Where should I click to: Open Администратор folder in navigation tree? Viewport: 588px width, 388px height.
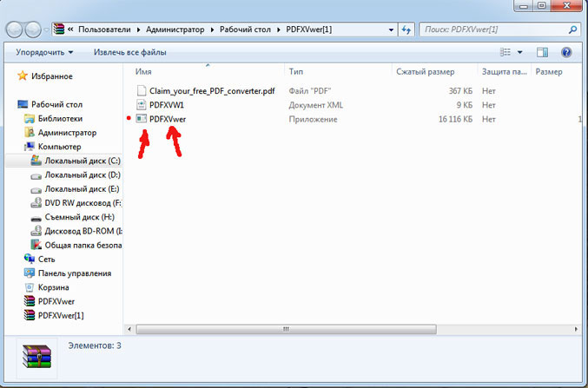click(x=68, y=133)
